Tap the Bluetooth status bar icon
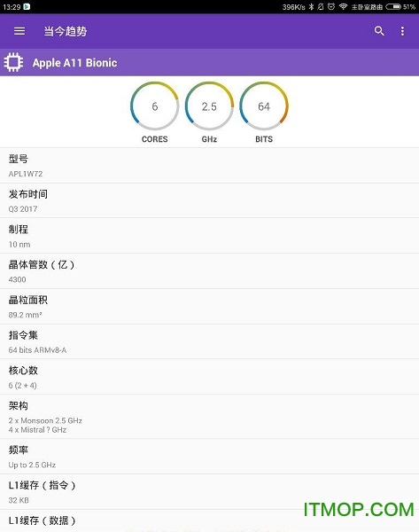This screenshot has width=419, height=532. tap(311, 7)
